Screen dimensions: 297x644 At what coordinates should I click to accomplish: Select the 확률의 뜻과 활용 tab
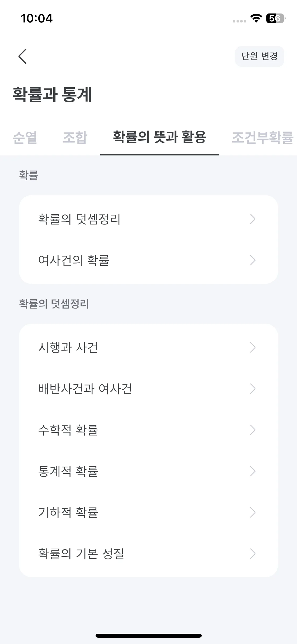[x=159, y=137]
